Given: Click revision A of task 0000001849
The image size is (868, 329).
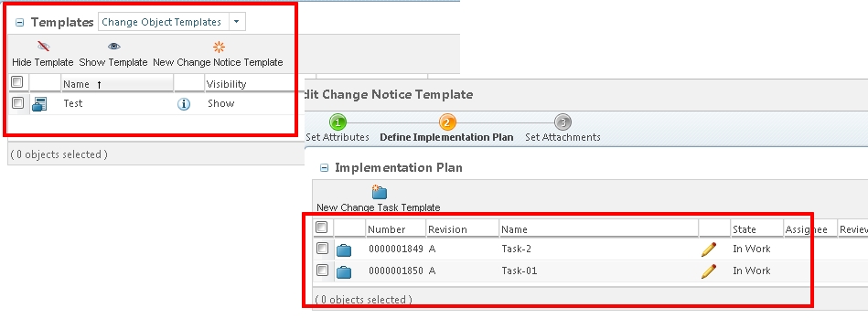Looking at the screenshot, I should click(x=433, y=249).
